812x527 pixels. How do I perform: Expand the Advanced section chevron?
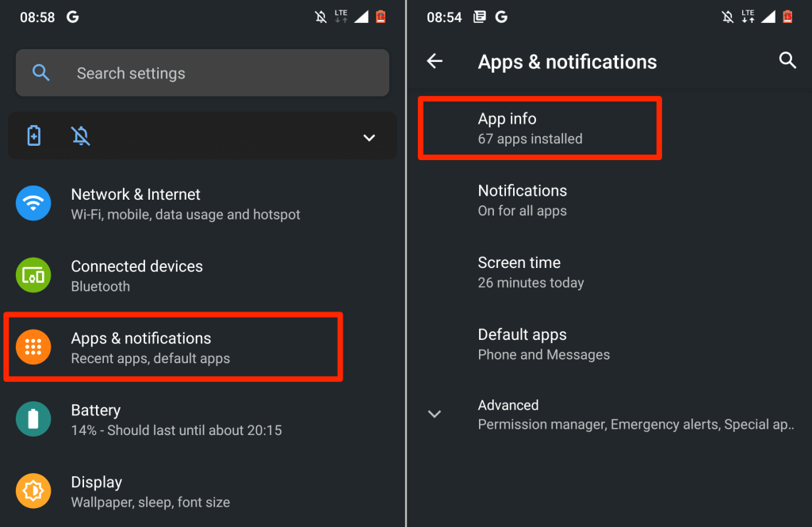coord(435,414)
